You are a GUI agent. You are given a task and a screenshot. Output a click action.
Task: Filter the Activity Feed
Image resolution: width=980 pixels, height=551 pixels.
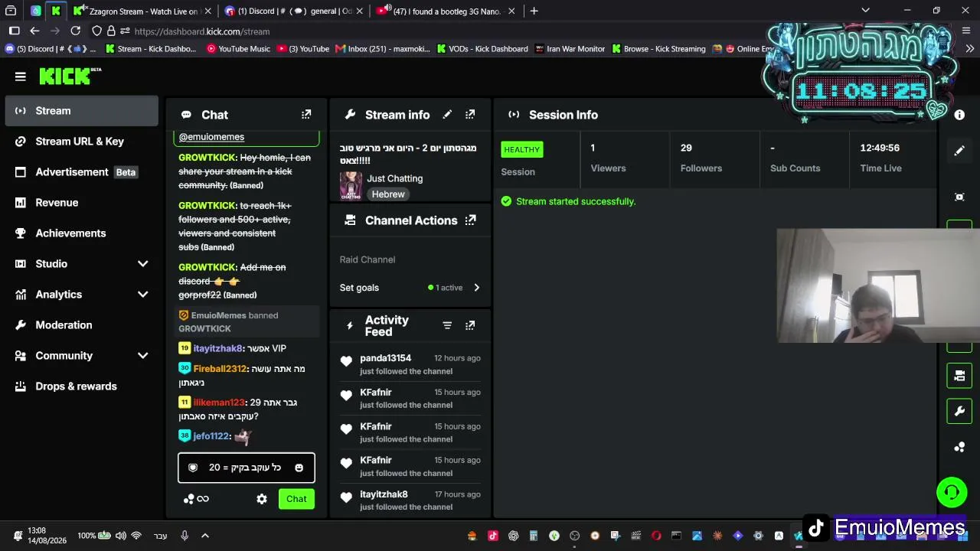(447, 325)
